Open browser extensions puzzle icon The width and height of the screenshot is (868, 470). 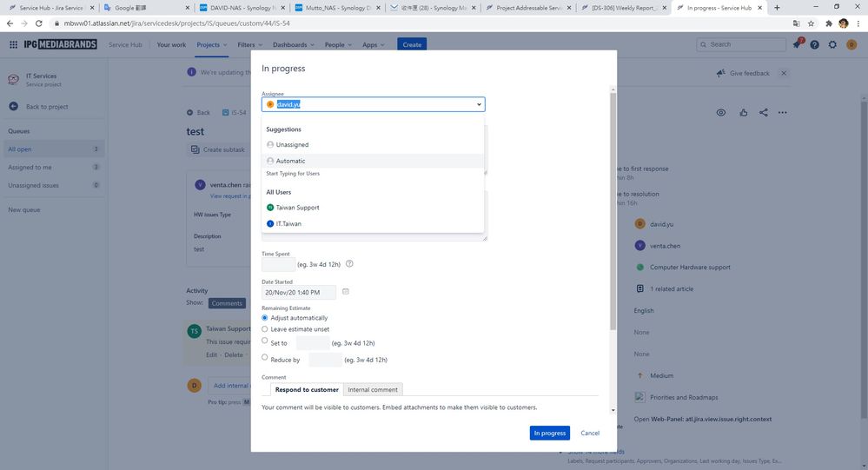tap(829, 23)
